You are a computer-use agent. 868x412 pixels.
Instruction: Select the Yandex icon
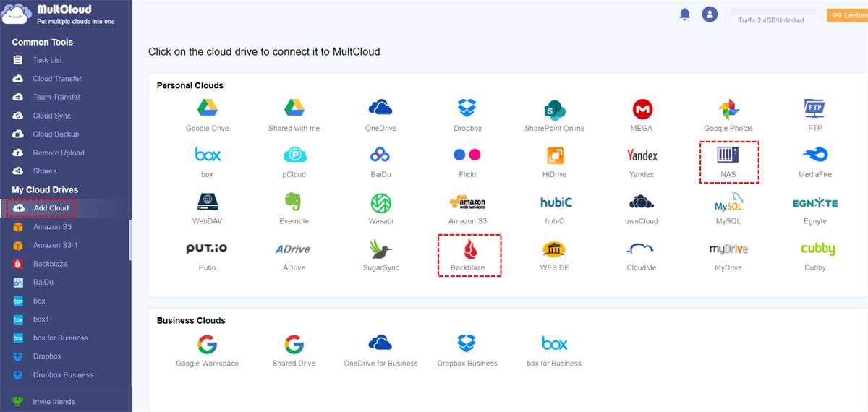tap(642, 155)
